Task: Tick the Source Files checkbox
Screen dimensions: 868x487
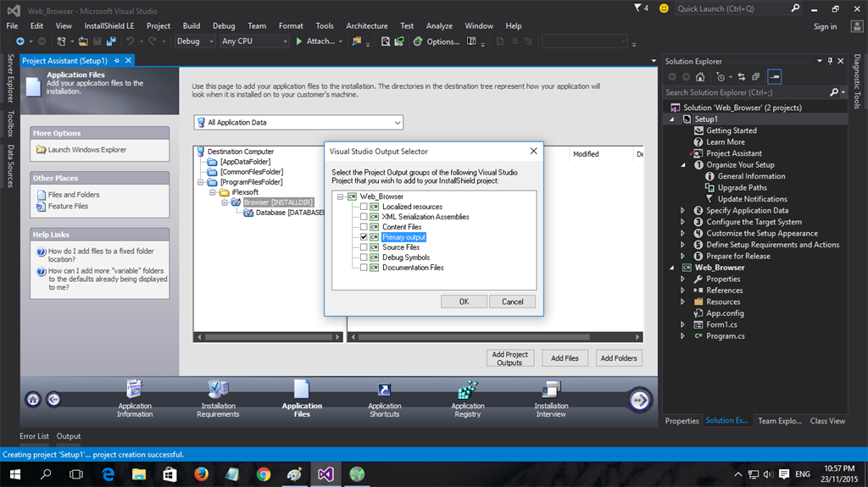Action: (x=364, y=246)
